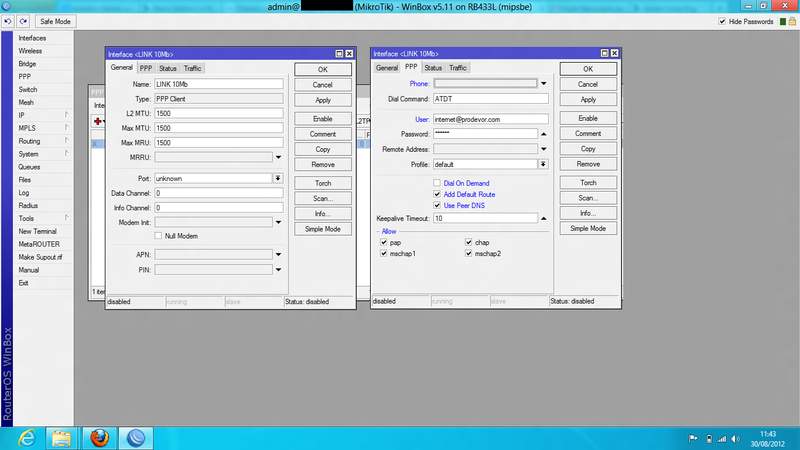
Task: Click the network signal tray icon
Action: [722, 439]
